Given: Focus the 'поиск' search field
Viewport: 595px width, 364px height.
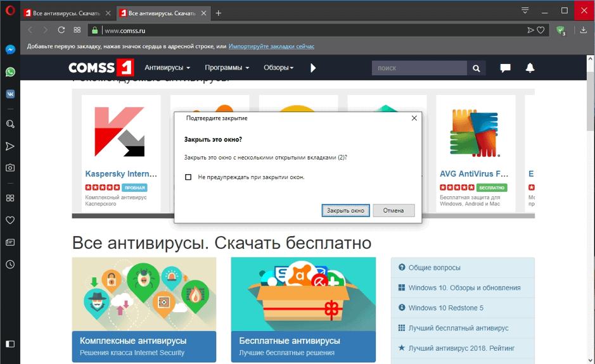Looking at the screenshot, I should coord(419,68).
